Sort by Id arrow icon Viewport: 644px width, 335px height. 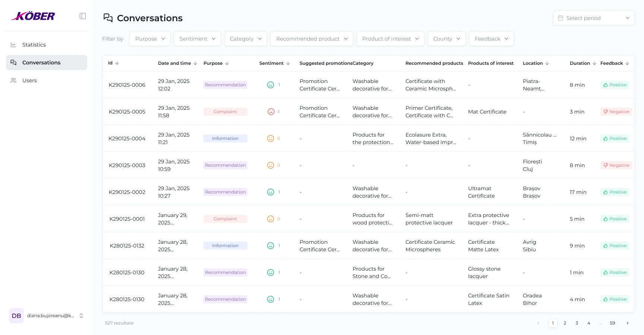pyautogui.click(x=117, y=63)
